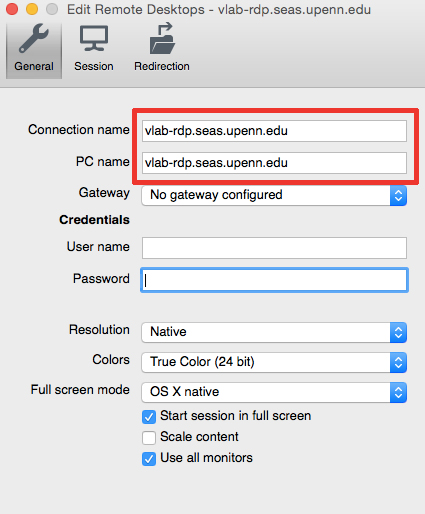Open the Redirection folder icon

pos(162,38)
